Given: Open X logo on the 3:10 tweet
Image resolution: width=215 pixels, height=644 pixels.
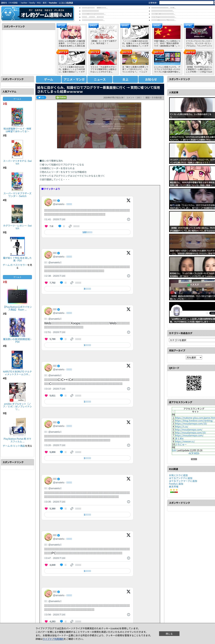Looking at the screenshot, I should click(128, 365).
